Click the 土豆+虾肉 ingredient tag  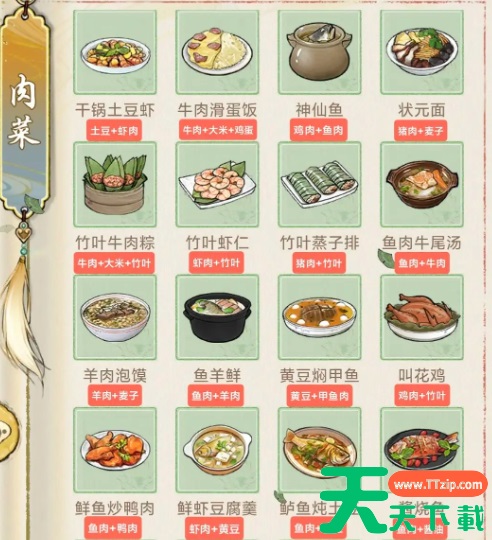tap(114, 130)
